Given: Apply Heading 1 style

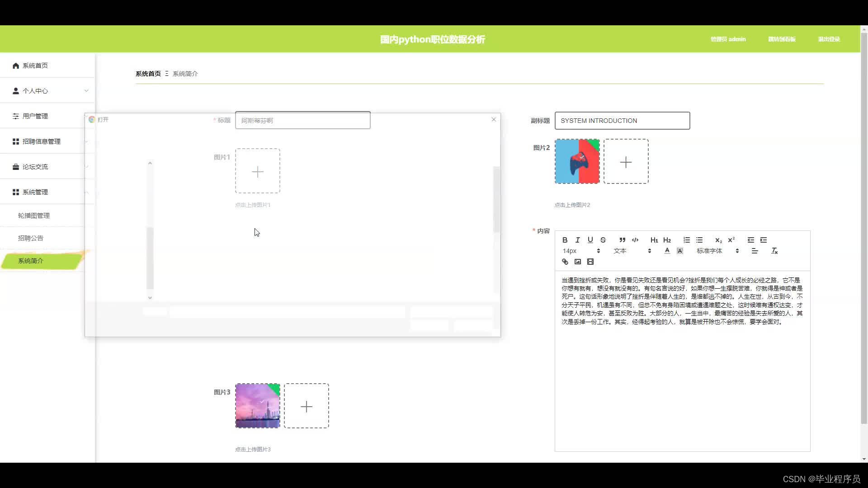Looking at the screenshot, I should [654, 240].
